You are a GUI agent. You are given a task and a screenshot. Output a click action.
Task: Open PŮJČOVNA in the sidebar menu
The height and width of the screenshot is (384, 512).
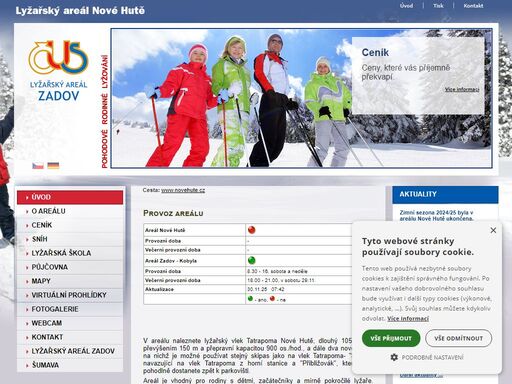70,267
